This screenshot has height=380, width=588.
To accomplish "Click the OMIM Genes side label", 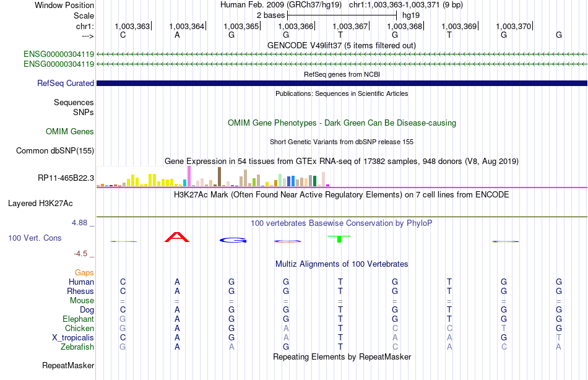I will click(x=70, y=131).
